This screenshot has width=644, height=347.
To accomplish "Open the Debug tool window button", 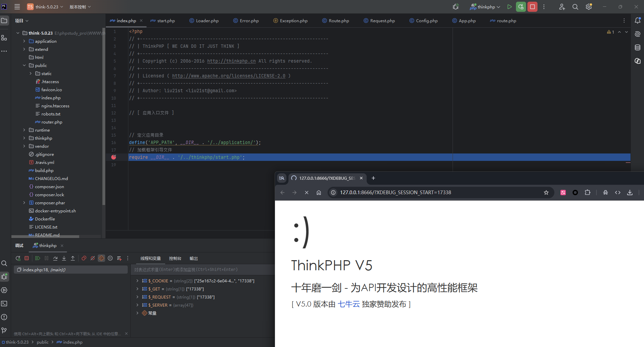I will coord(4,277).
